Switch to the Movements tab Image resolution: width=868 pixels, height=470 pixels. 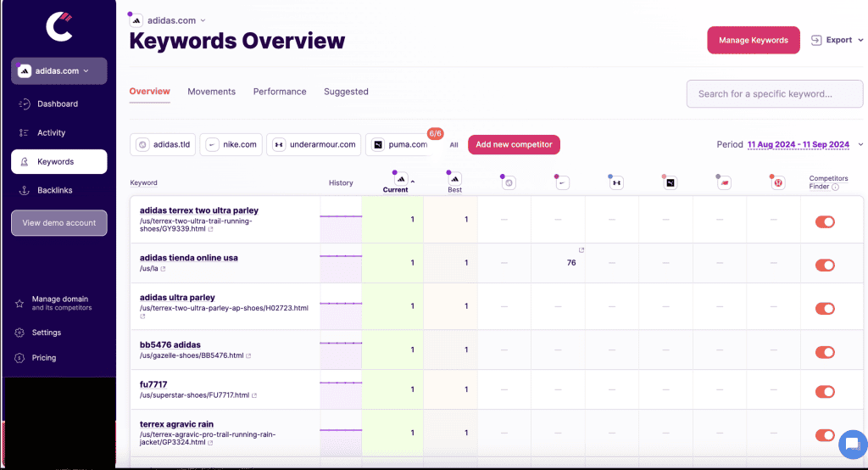(211, 92)
